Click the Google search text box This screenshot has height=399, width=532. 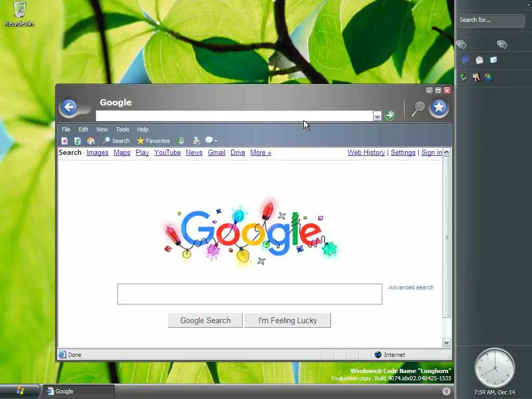(250, 294)
